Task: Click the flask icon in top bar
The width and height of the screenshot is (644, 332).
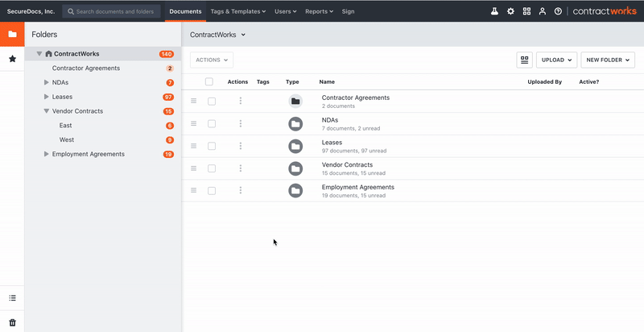Action: click(x=494, y=11)
